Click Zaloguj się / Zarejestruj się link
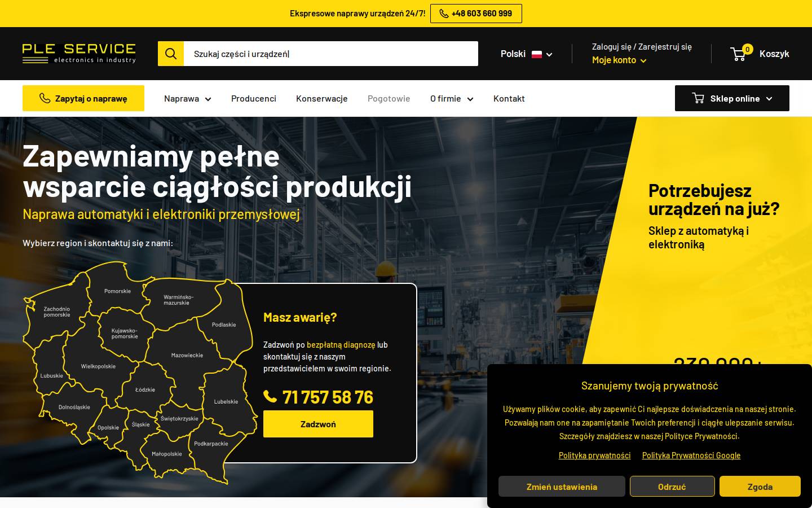Screen dimensions: 812x508 642,47
